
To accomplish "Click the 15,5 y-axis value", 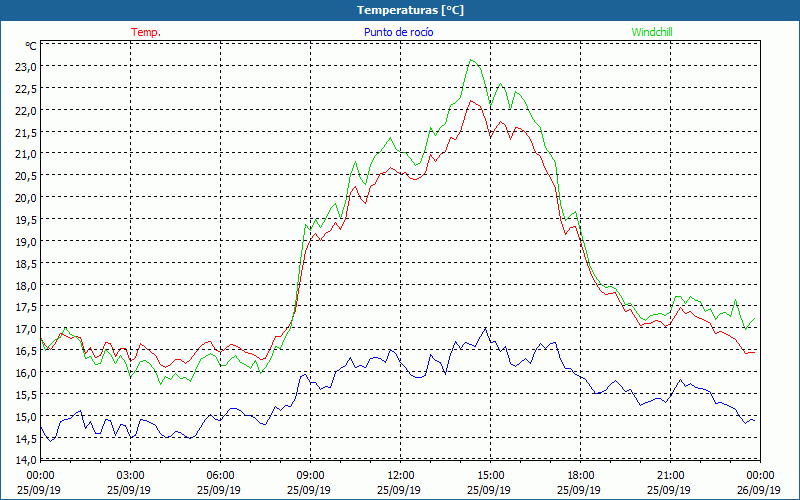I will click(27, 395).
